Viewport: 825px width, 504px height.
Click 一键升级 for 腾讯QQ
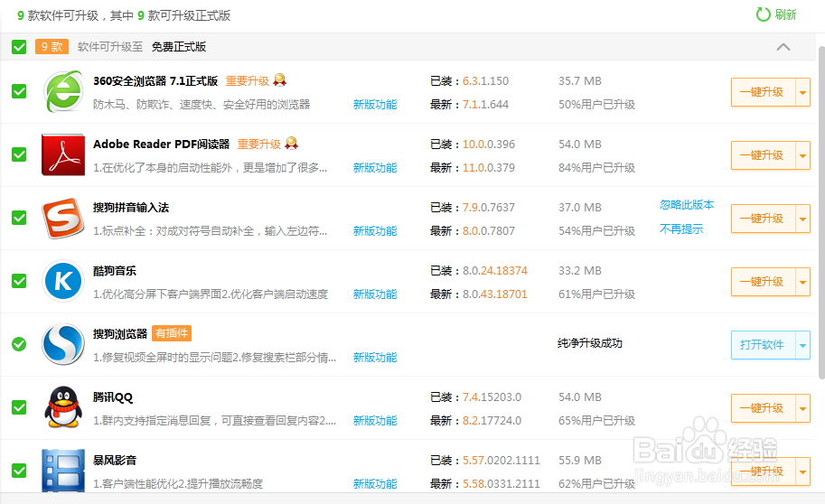click(x=763, y=408)
